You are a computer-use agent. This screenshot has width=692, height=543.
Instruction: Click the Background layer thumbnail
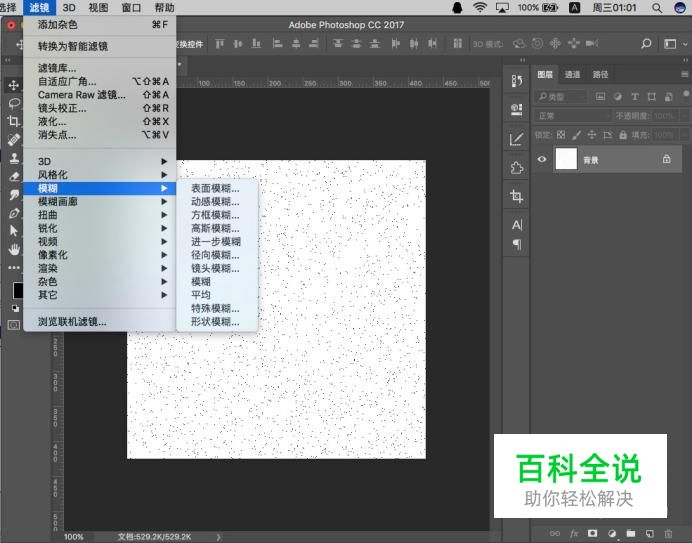(566, 159)
